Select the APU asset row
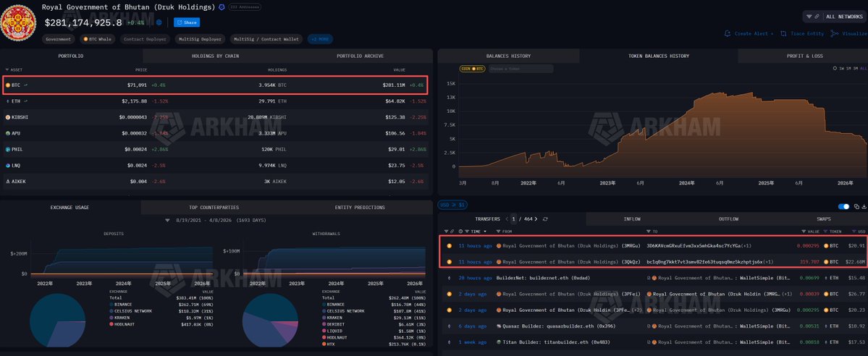 (x=216, y=133)
